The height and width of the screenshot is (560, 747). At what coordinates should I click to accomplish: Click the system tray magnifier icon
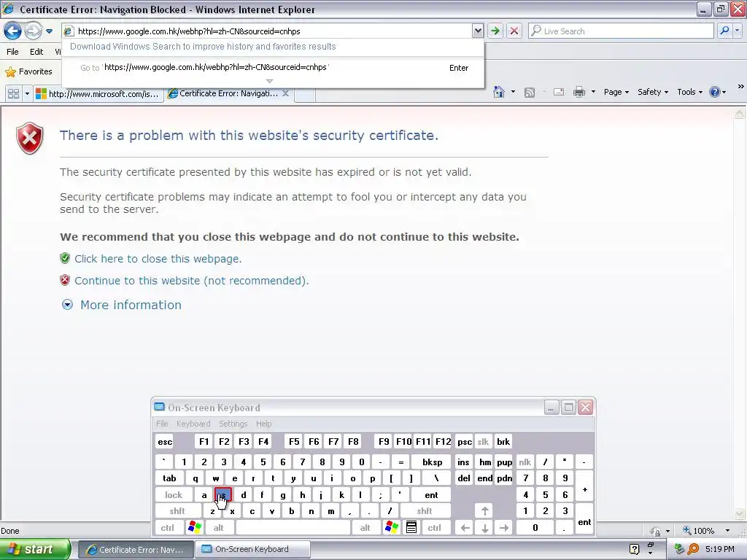tap(693, 549)
